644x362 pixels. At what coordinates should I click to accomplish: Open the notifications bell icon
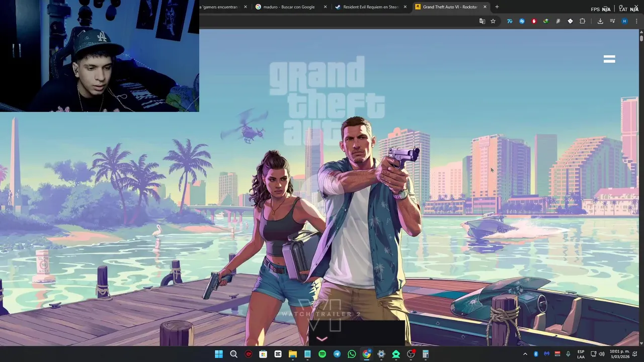click(635, 354)
